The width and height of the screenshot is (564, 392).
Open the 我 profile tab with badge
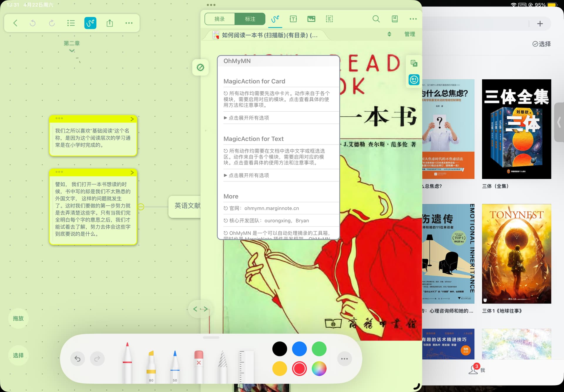pos(476,369)
